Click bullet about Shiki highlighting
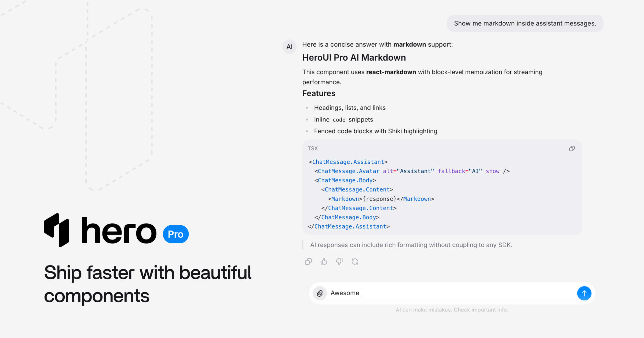 pos(376,131)
